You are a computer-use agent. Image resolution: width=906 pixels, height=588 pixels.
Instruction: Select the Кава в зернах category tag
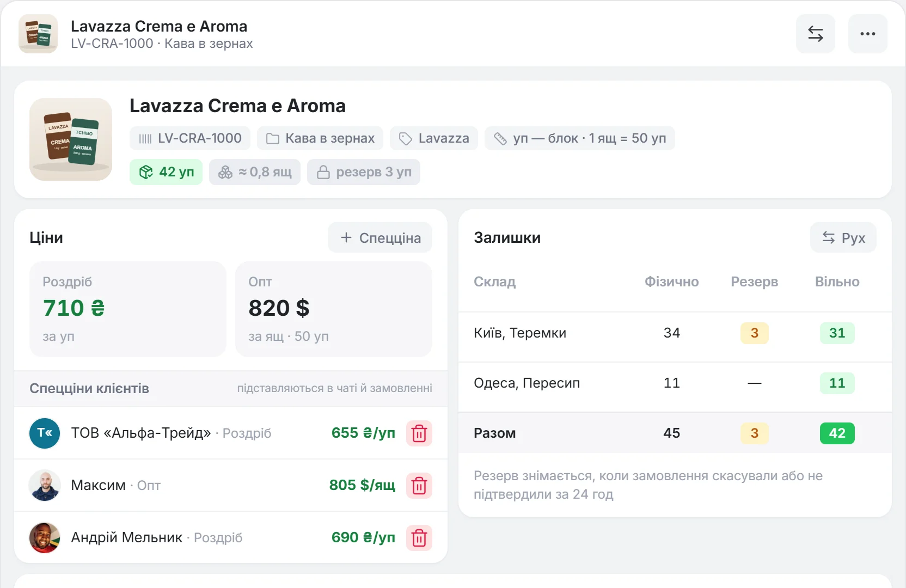(320, 138)
